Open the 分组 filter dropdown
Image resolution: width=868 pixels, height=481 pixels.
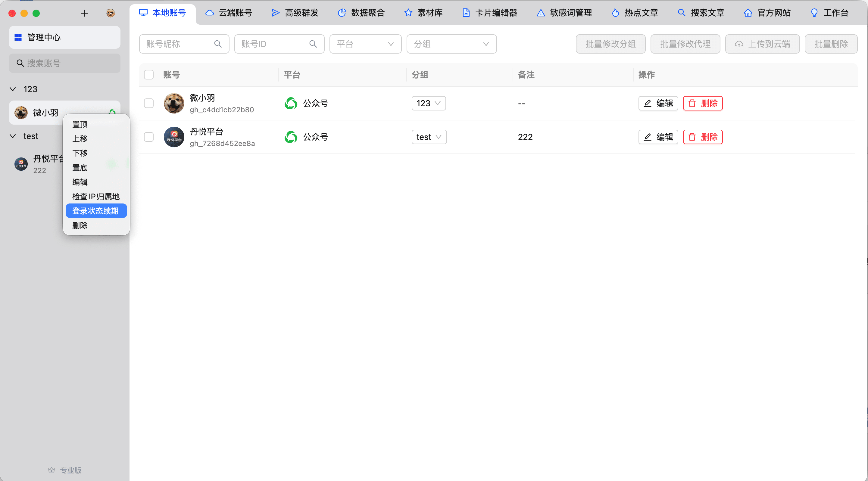451,44
